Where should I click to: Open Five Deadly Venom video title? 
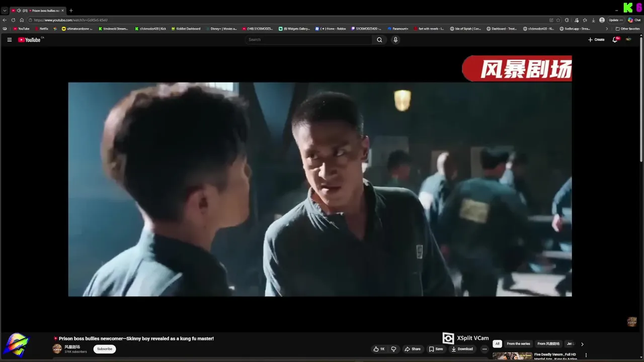(555, 356)
